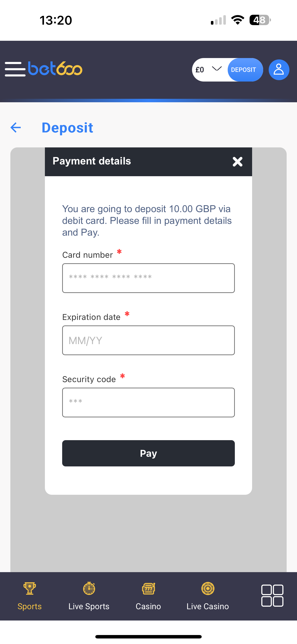Expand the £0 balance dropdown chevron

[216, 68]
